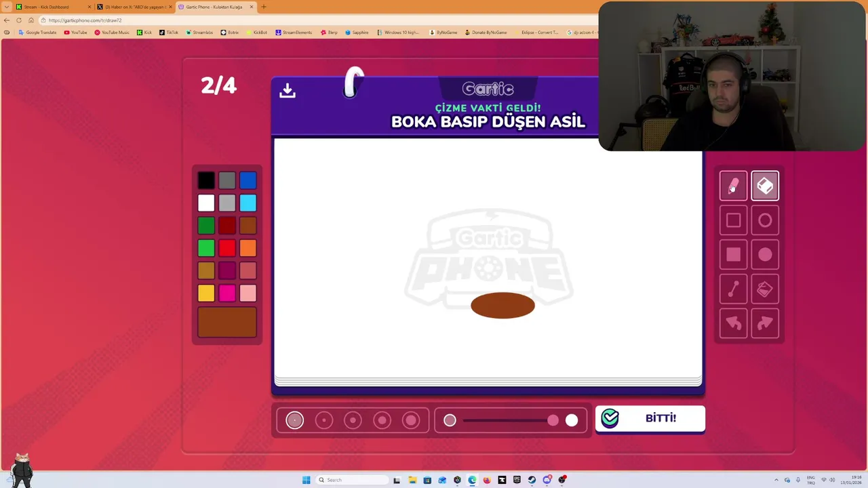Screen dimensions: 868x488
Task: Open the current color picker box
Action: tap(227, 322)
